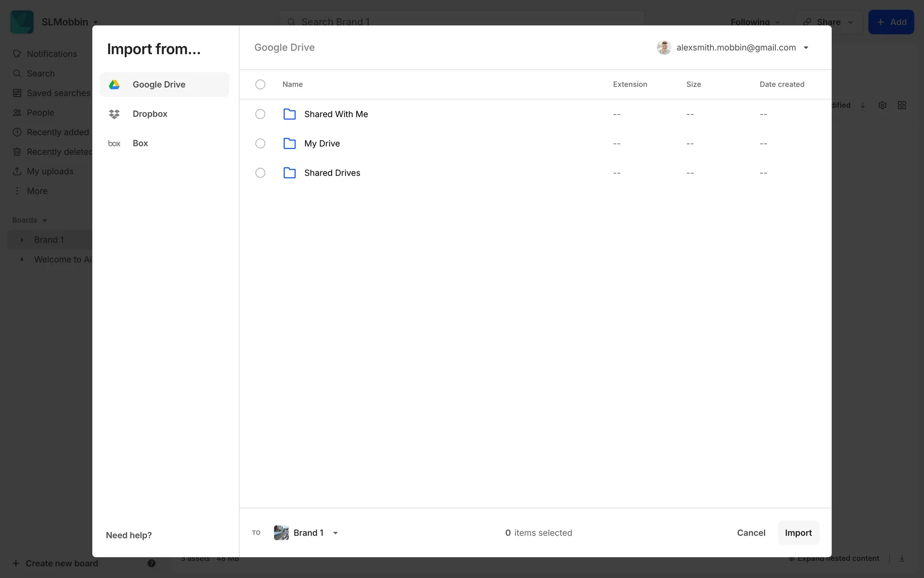Open the Brand 1 destination dropdown
This screenshot has height=578, width=924.
[335, 533]
